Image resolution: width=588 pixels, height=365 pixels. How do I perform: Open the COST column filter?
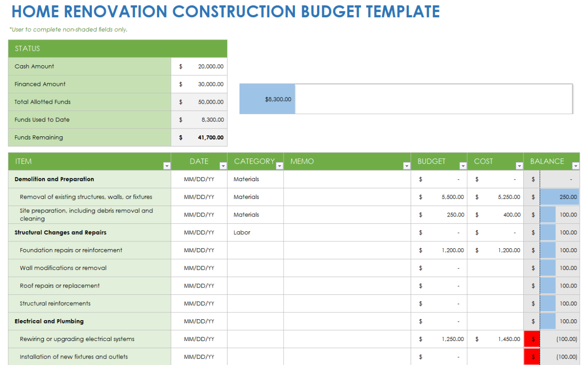point(519,166)
